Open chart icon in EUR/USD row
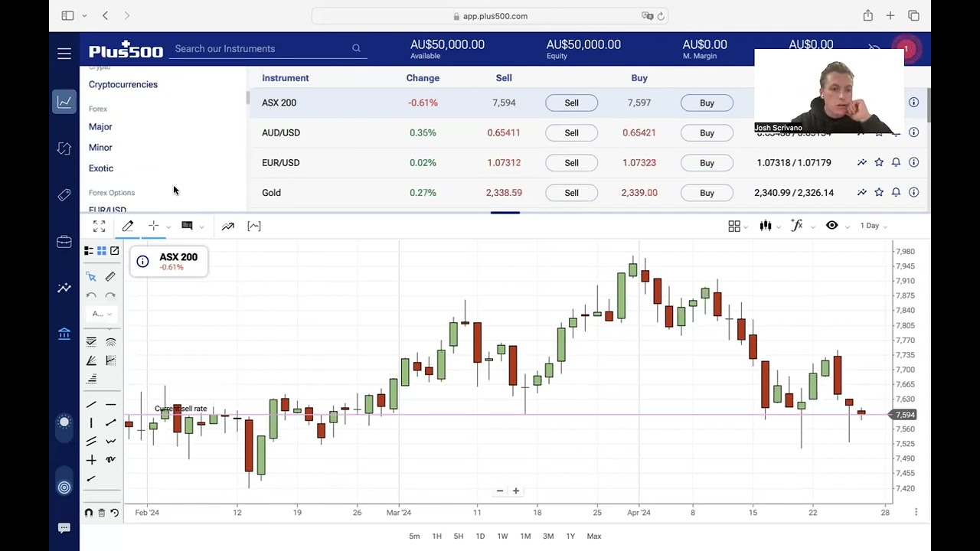Viewport: 980px width, 551px height. [x=861, y=162]
